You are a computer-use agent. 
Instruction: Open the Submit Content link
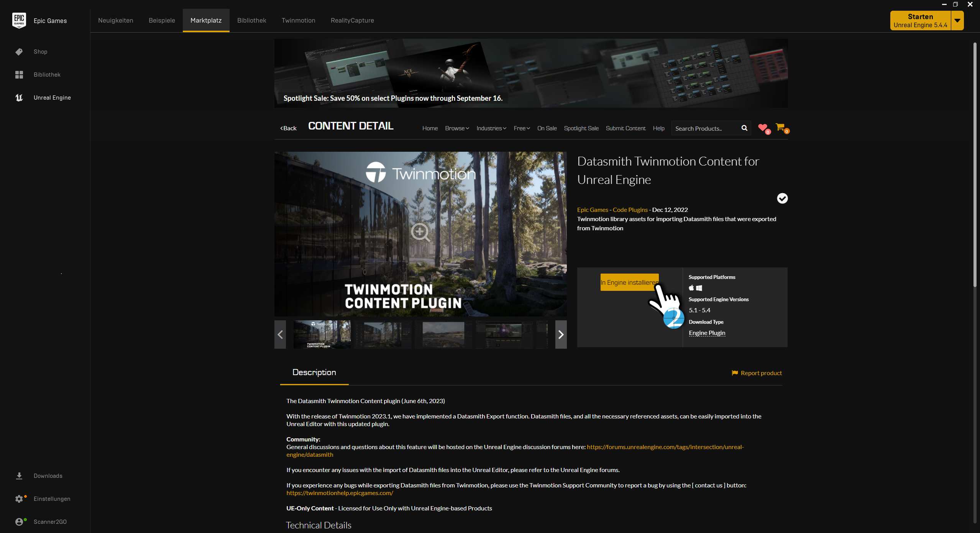[x=625, y=128]
